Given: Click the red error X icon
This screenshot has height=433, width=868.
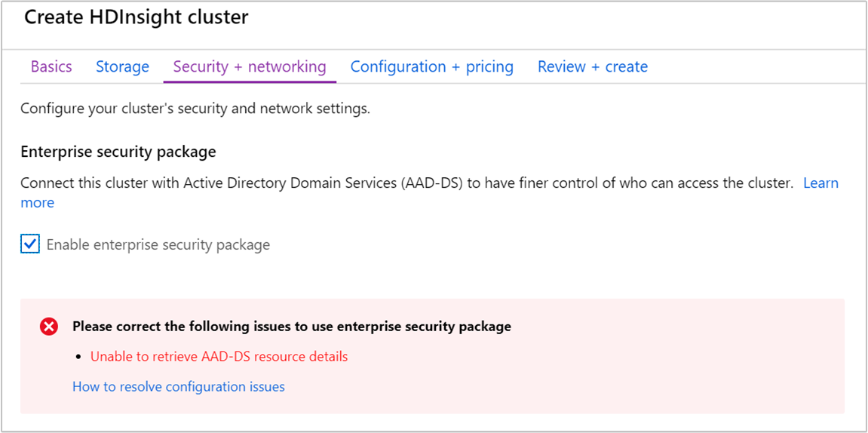Looking at the screenshot, I should point(49,327).
